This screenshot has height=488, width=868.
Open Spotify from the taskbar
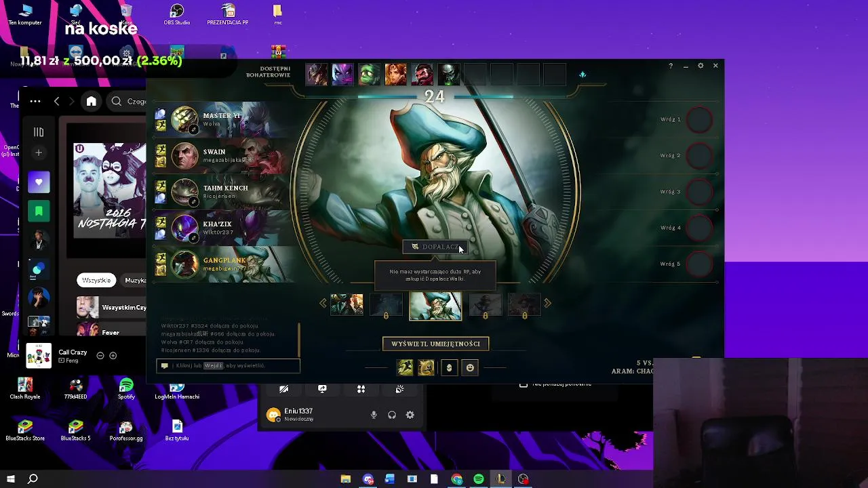pyautogui.click(x=479, y=479)
